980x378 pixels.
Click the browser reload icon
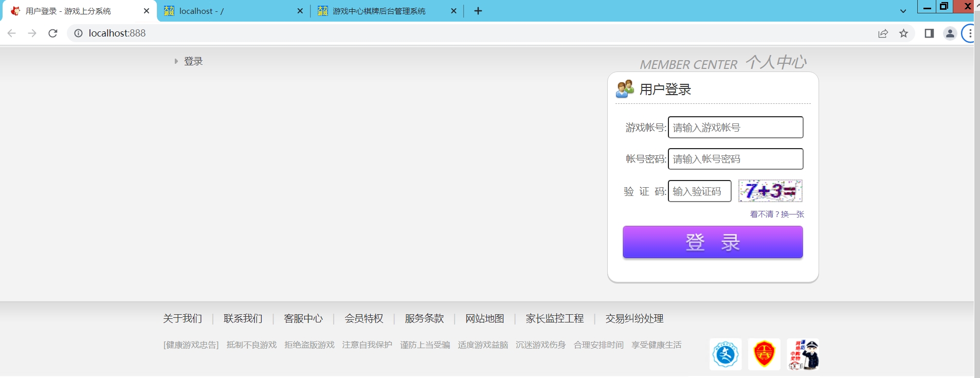(x=52, y=33)
